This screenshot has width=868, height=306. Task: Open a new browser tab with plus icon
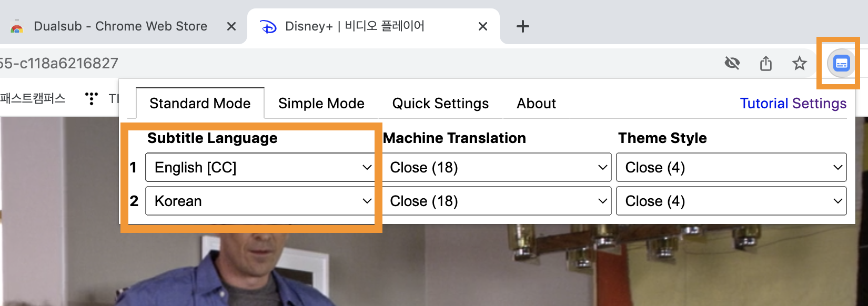tap(522, 26)
